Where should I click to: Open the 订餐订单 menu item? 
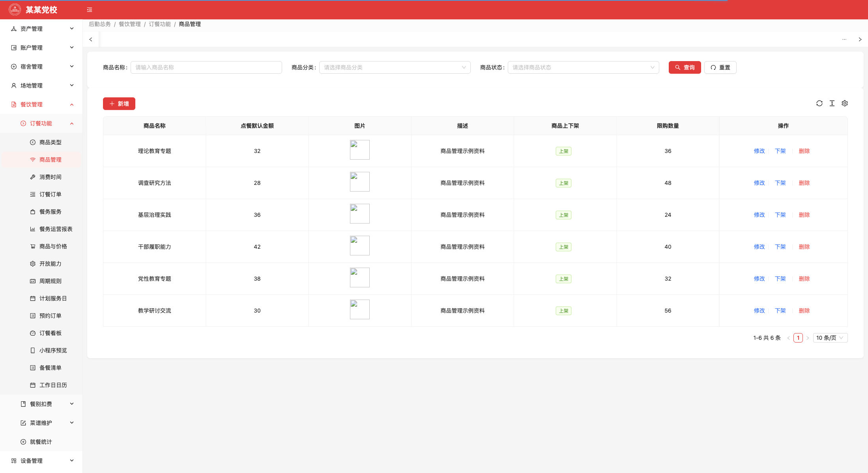(x=41, y=194)
